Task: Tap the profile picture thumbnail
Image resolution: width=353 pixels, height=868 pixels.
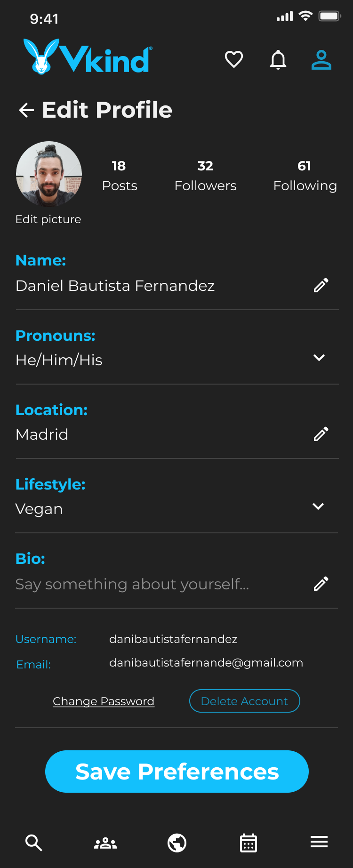Action: 49,174
